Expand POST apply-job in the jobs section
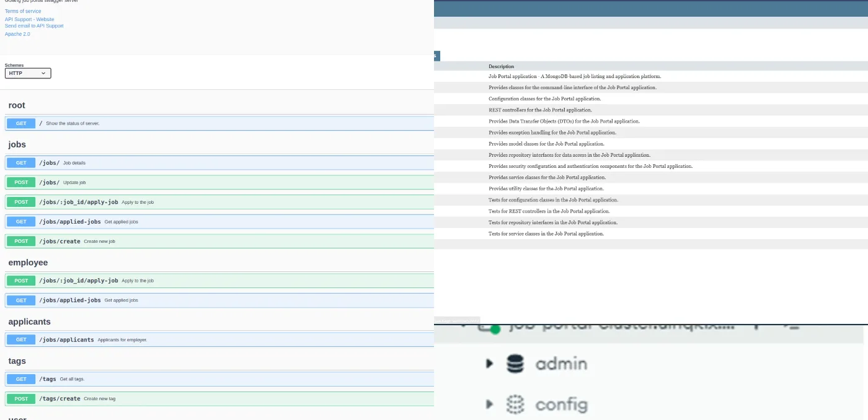The height and width of the screenshot is (420, 868). (219, 202)
